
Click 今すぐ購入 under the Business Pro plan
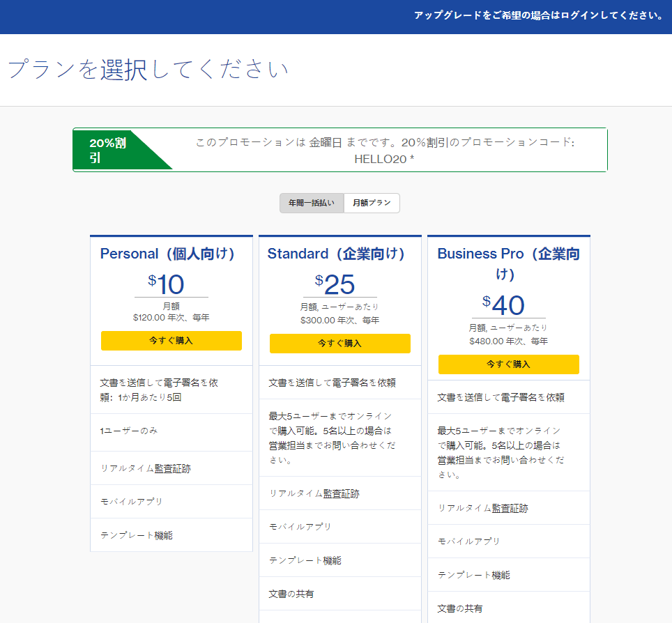[x=509, y=364]
